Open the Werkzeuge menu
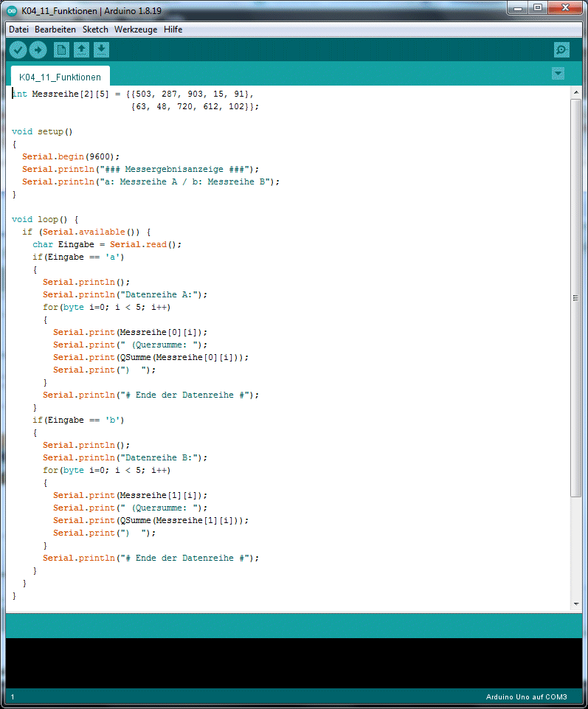588x709 pixels. point(136,30)
